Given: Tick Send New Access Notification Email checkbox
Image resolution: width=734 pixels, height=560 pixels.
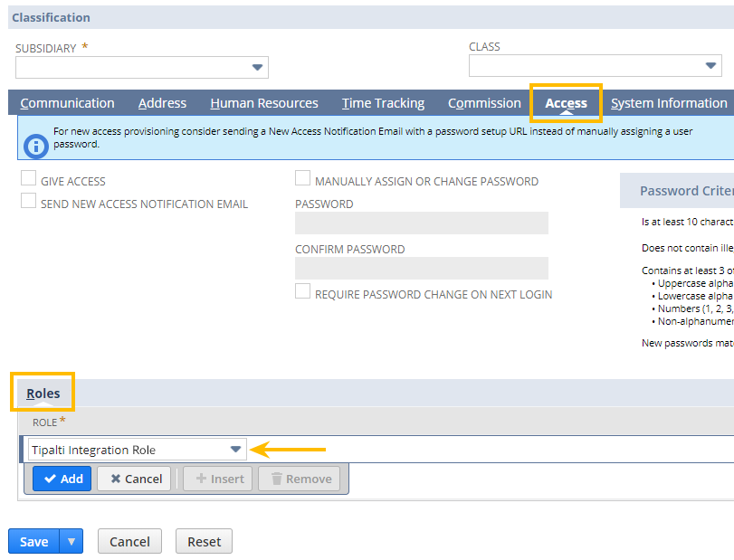Looking at the screenshot, I should [29, 201].
